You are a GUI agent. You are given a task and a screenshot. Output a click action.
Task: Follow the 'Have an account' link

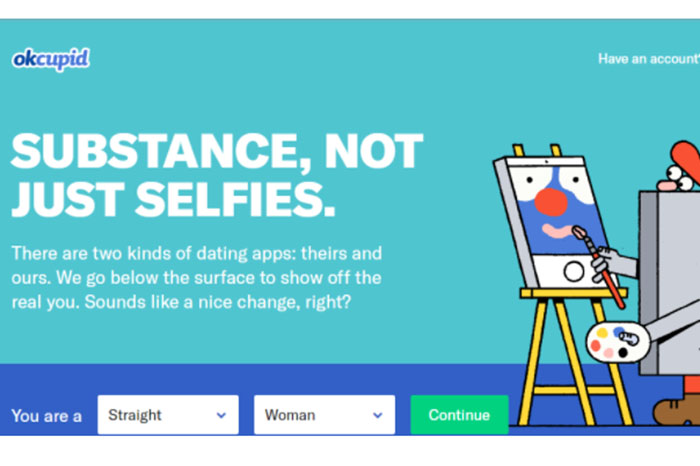click(x=647, y=59)
